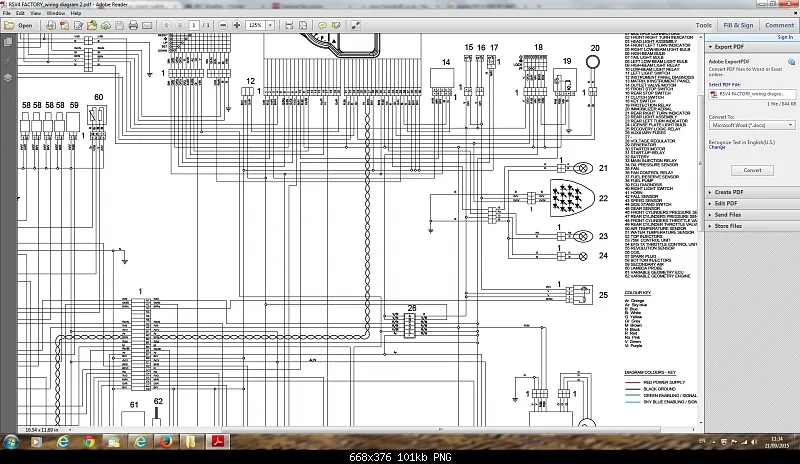Zoom in with the plus button
The height and width of the screenshot is (464, 800).
pyautogui.click(x=237, y=25)
